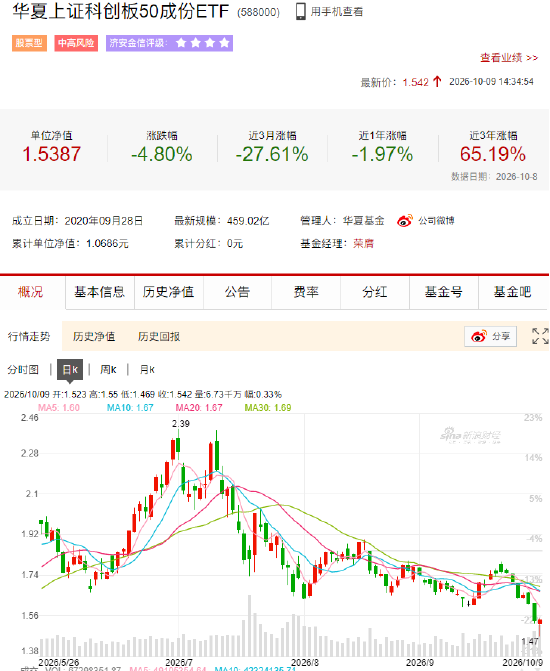Click the 1.47 low label on chart

(529, 641)
